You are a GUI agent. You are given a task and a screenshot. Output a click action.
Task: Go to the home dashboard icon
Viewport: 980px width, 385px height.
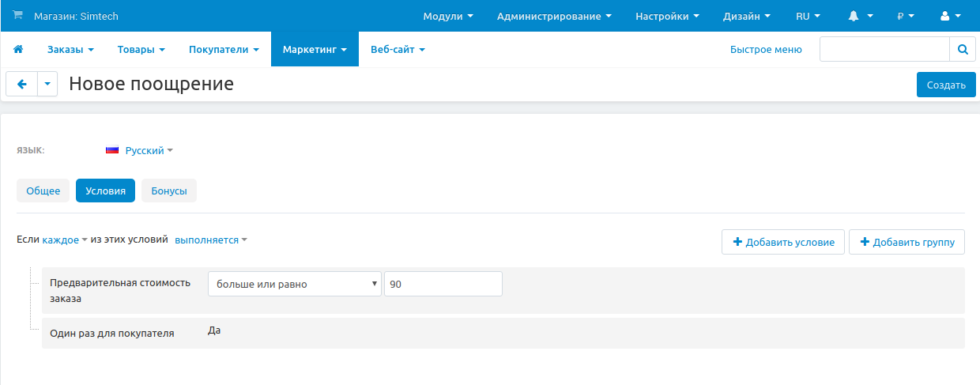point(18,49)
